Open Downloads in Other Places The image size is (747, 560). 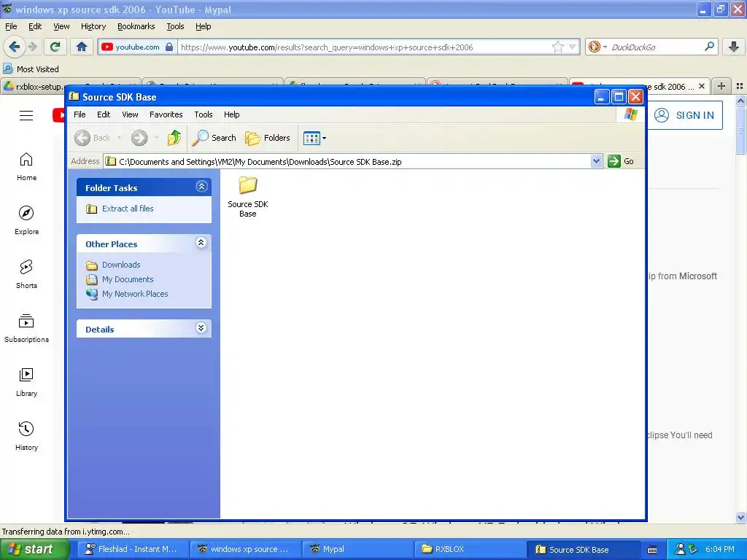coord(121,265)
